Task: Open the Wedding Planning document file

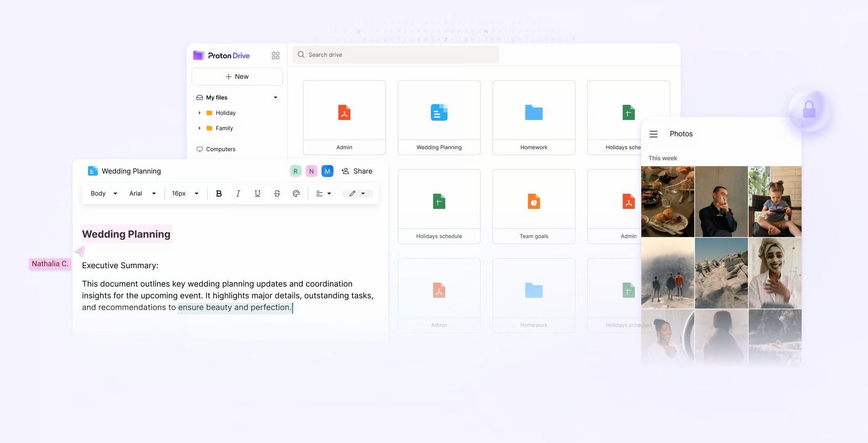Action: click(439, 118)
